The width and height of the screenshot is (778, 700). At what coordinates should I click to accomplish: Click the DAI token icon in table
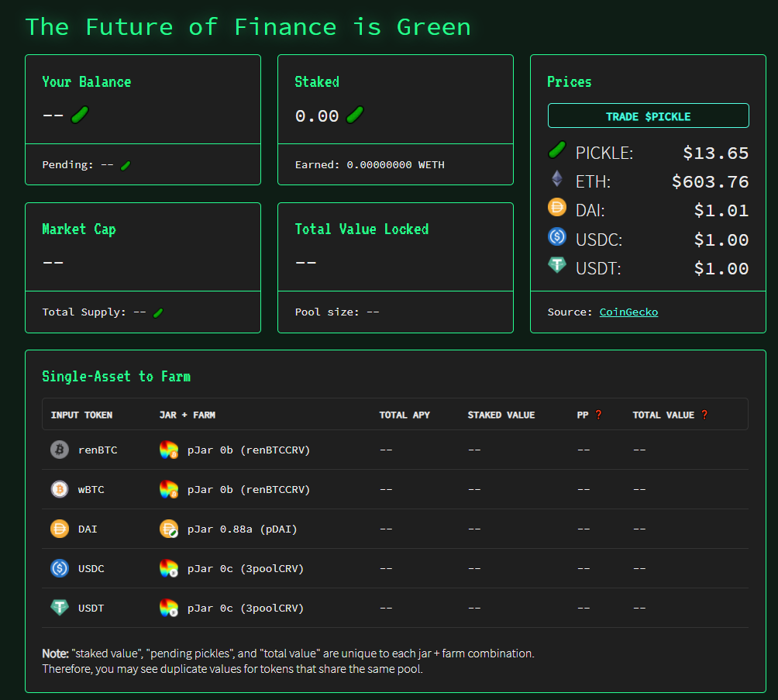[60, 529]
